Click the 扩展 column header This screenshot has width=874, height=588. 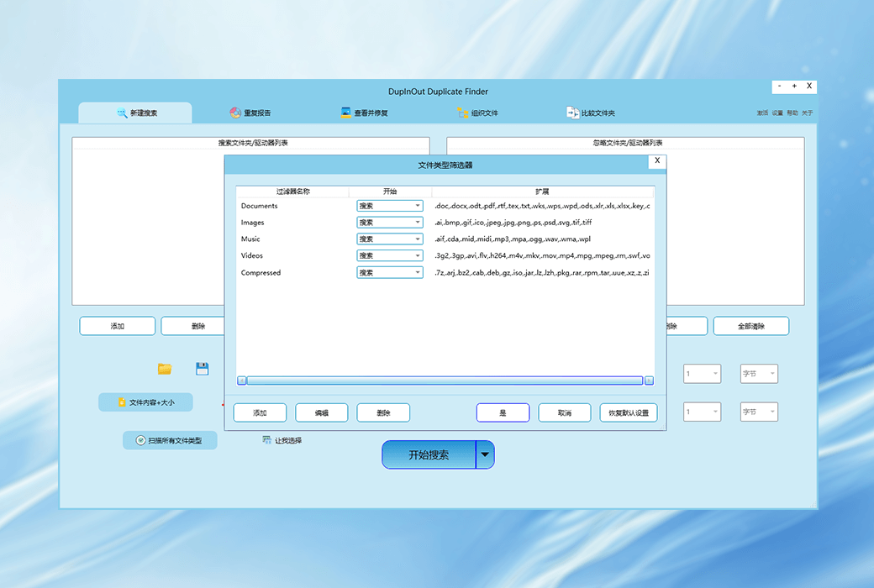(x=542, y=192)
